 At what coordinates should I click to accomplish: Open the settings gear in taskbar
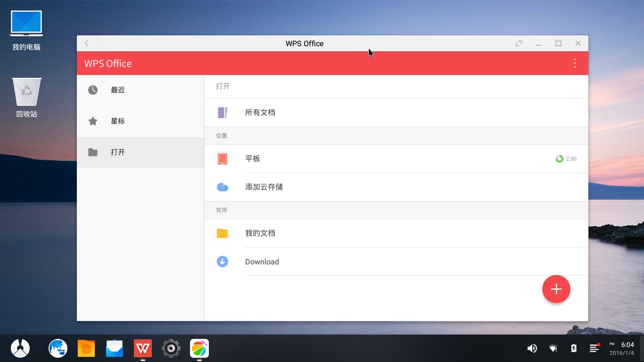tap(171, 348)
